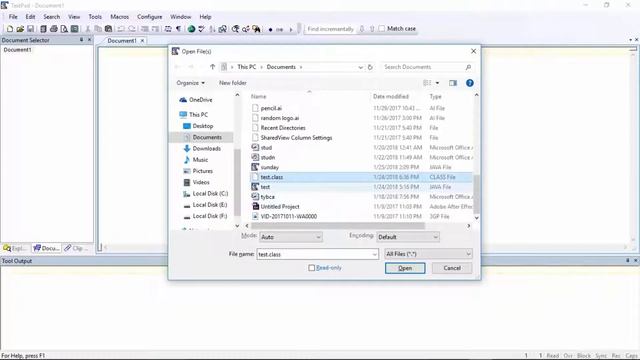This screenshot has width=640, height=360.
Task: Click the horizontal scrollbar in file list
Action: click(x=338, y=226)
